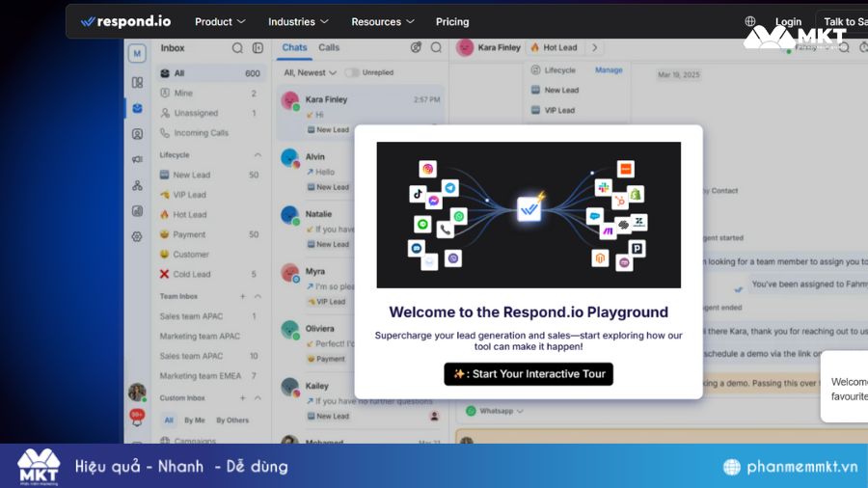Select the Mine inbox
Screen dimensions: 868x488
pos(210,93)
